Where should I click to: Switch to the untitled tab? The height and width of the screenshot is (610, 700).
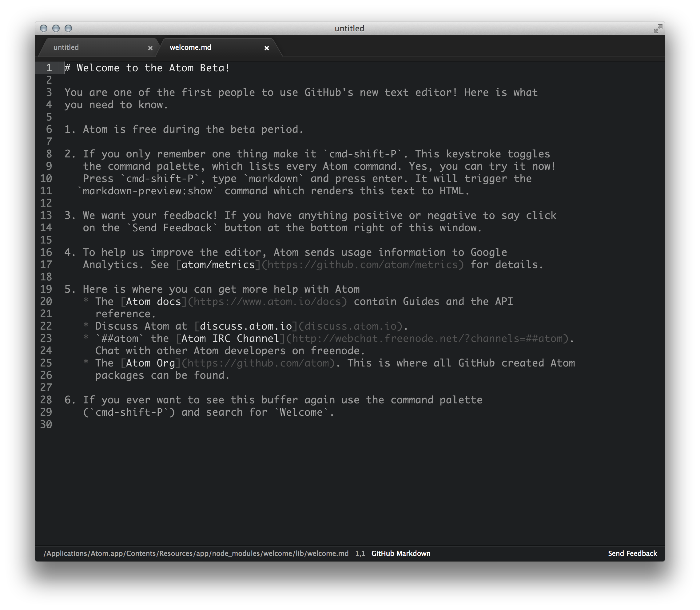point(97,47)
